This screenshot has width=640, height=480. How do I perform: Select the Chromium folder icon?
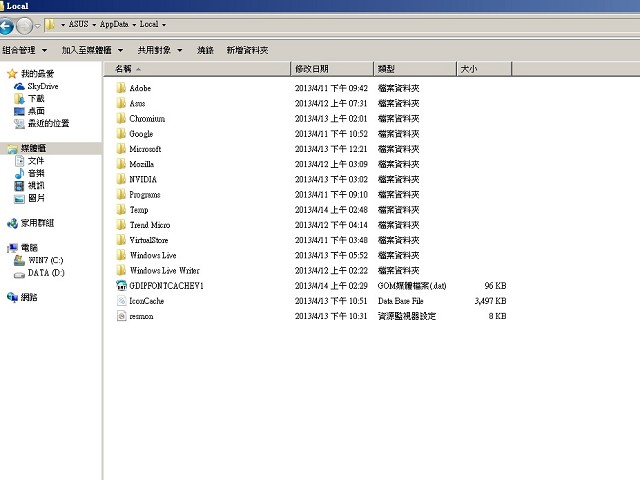coord(121,118)
